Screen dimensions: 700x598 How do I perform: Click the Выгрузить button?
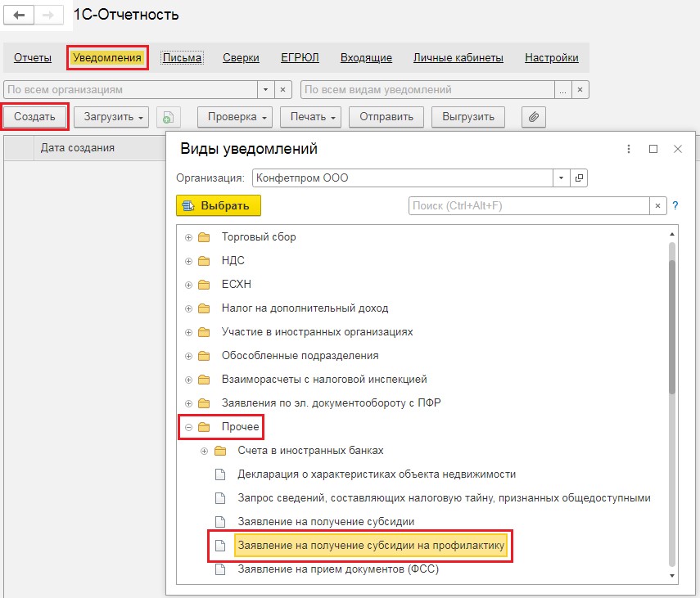click(468, 117)
